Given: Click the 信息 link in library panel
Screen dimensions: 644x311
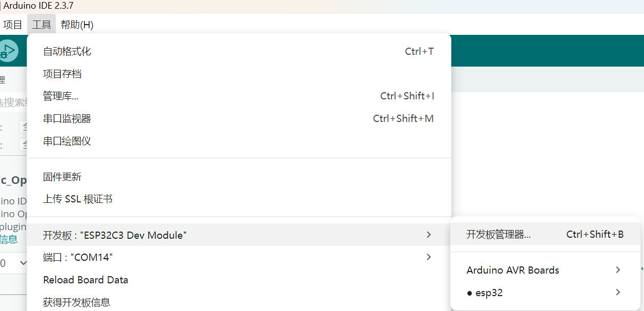Looking at the screenshot, I should pos(9,239).
